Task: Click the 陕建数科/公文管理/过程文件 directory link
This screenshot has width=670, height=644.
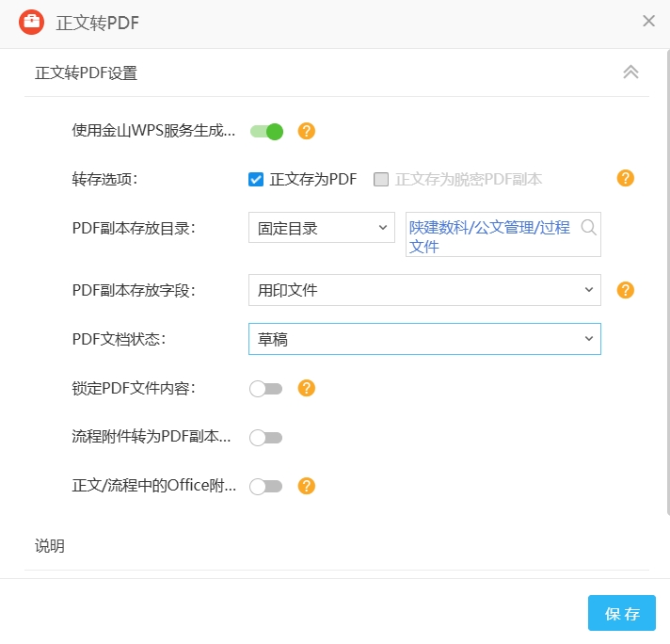Action: pos(489,235)
